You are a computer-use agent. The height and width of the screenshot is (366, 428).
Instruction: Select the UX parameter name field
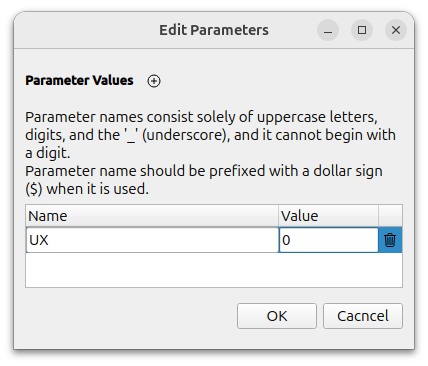152,240
